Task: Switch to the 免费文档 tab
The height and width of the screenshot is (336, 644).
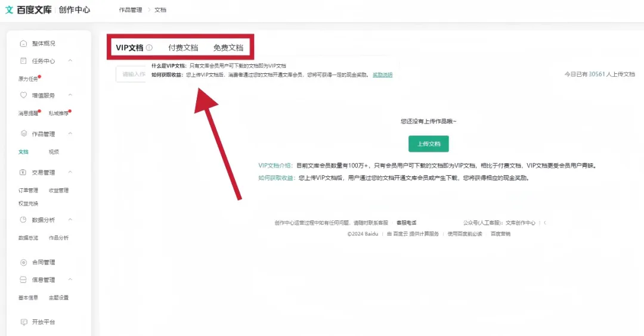Action: point(228,48)
